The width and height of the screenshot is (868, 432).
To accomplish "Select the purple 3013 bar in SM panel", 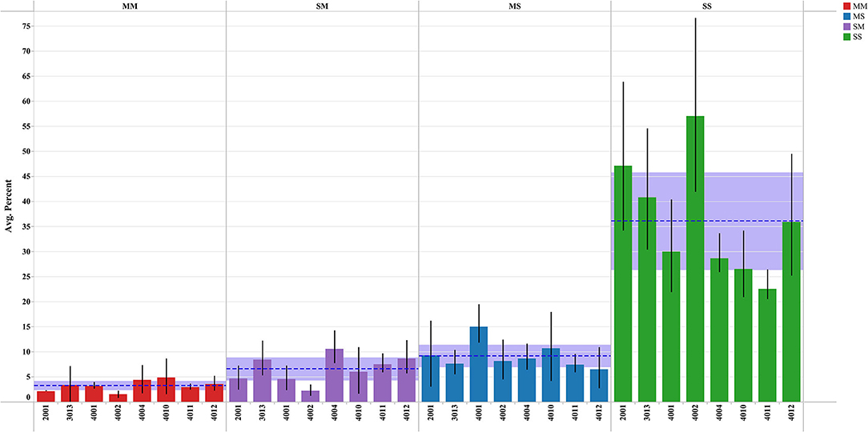I will (x=262, y=381).
